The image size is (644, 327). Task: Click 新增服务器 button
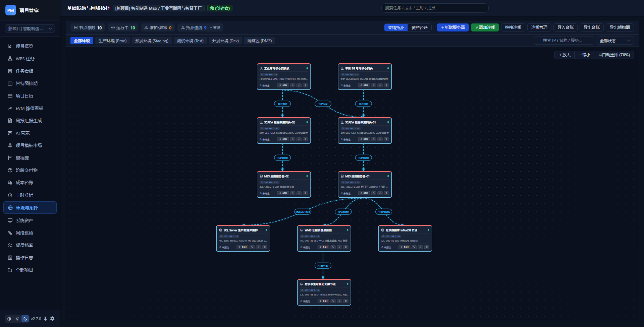click(x=452, y=27)
